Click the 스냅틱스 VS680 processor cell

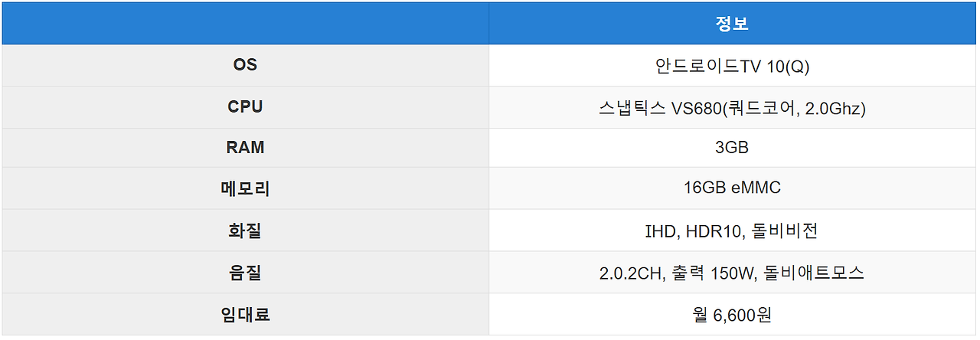733,107
